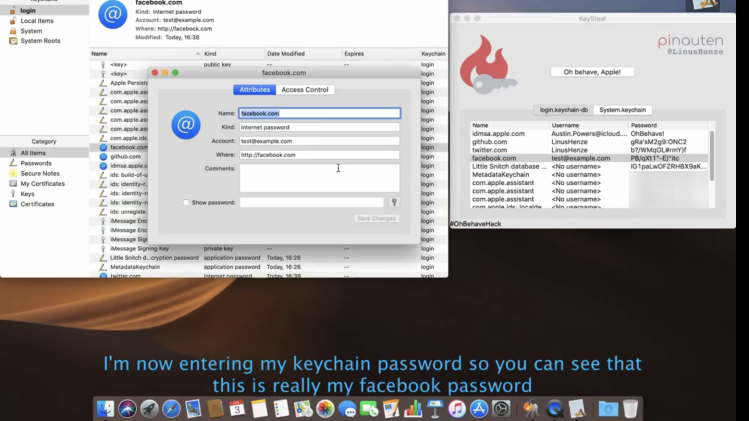Sort list by Expires column

(380, 54)
